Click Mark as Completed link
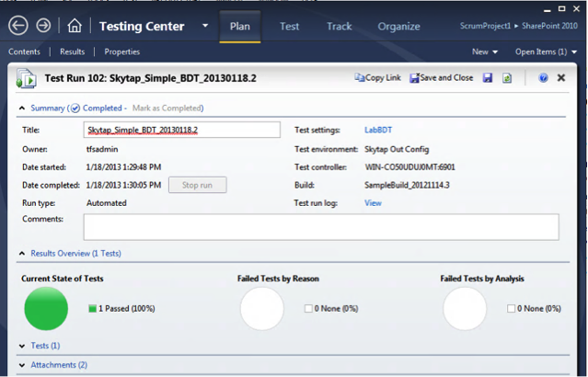 (x=167, y=108)
